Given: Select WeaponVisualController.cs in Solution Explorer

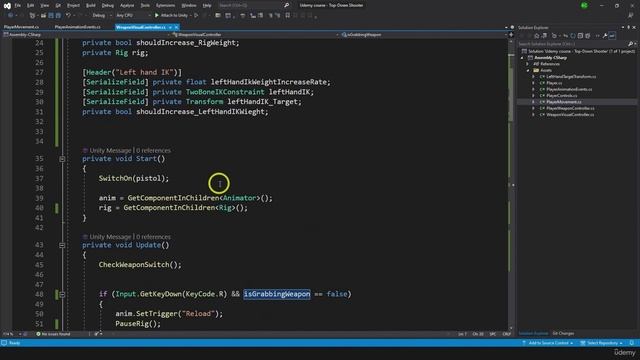Looking at the screenshot, I should (x=570, y=115).
